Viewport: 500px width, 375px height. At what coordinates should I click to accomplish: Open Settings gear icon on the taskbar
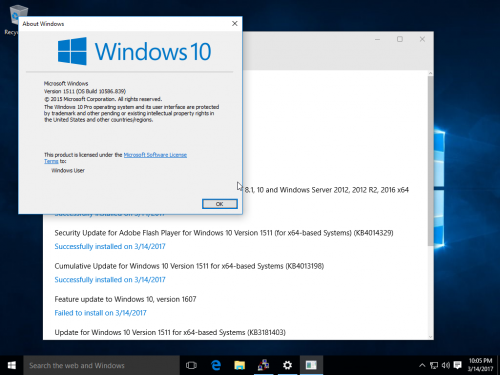pos(287,365)
